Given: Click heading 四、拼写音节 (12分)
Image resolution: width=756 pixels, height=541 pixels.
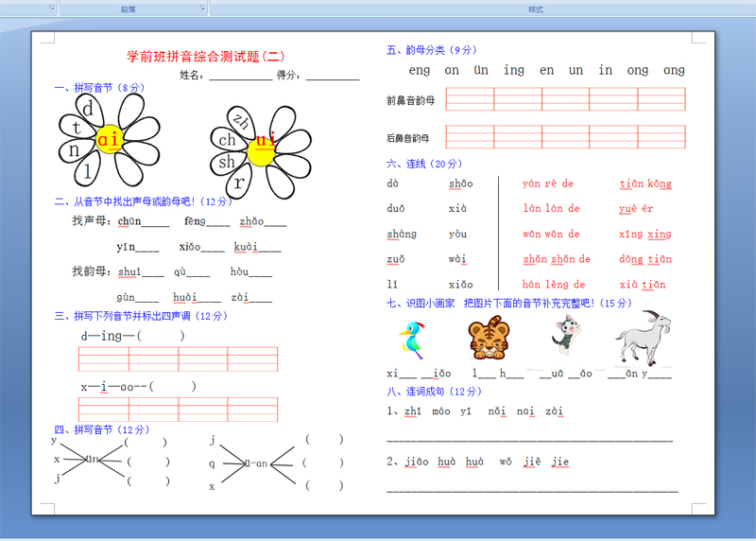Looking at the screenshot, I should coord(102,429).
